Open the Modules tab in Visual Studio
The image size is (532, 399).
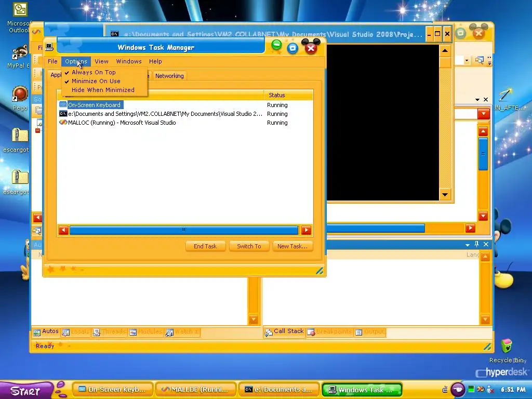pyautogui.click(x=146, y=332)
